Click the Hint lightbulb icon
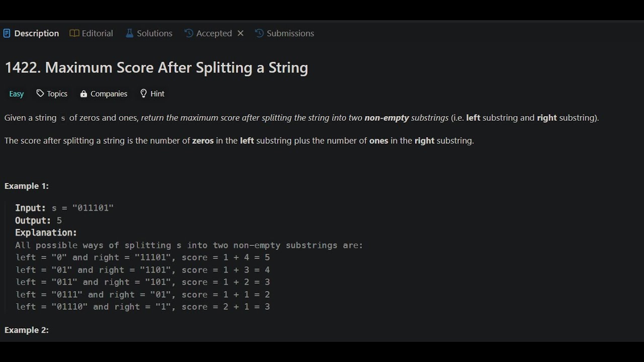Screen dimensions: 644x362 click(x=143, y=94)
